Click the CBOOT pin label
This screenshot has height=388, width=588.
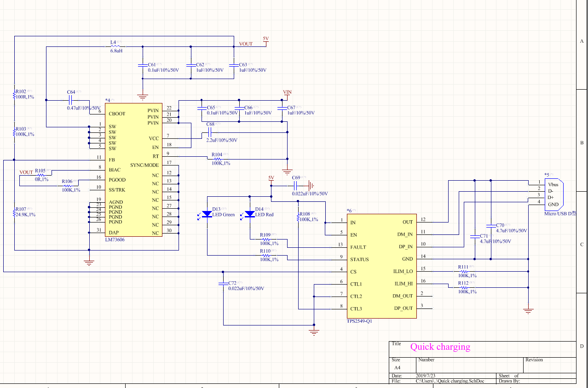coord(117,114)
